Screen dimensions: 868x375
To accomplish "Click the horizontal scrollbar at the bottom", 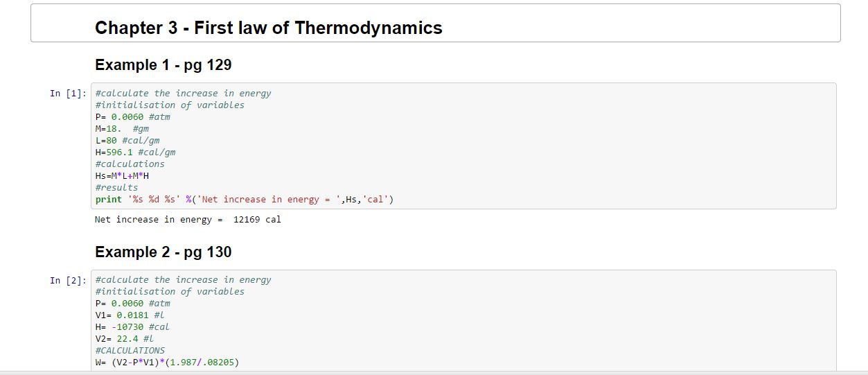I will pyautogui.click(x=434, y=373).
